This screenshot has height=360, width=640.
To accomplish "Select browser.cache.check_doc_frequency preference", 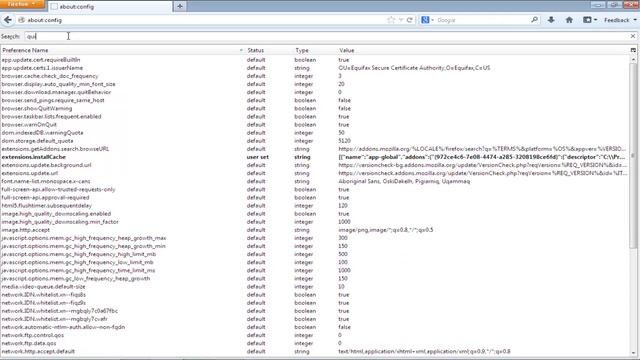I will [x=315, y=76].
